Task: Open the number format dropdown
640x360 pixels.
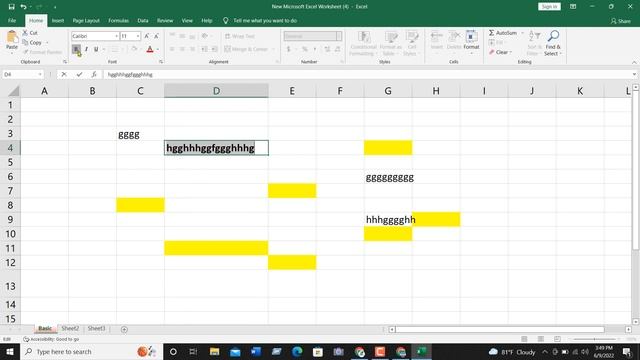Action: point(338,36)
